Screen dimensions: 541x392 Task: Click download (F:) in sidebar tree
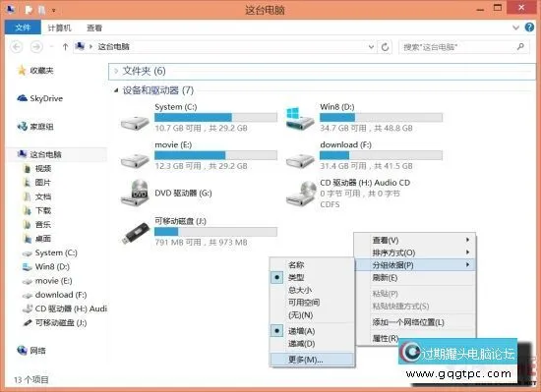coord(61,295)
